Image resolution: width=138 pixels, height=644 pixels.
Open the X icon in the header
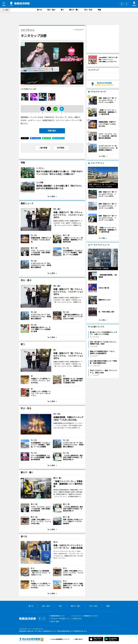coord(126,4)
